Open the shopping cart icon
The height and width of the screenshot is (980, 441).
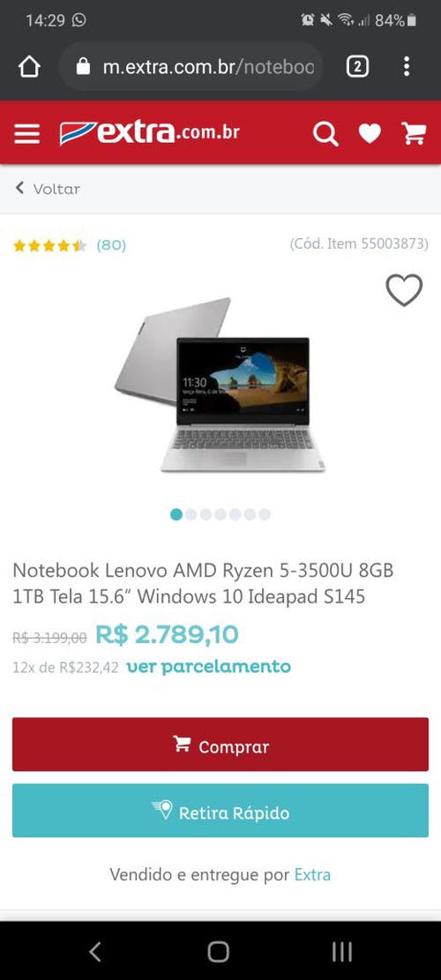[414, 133]
